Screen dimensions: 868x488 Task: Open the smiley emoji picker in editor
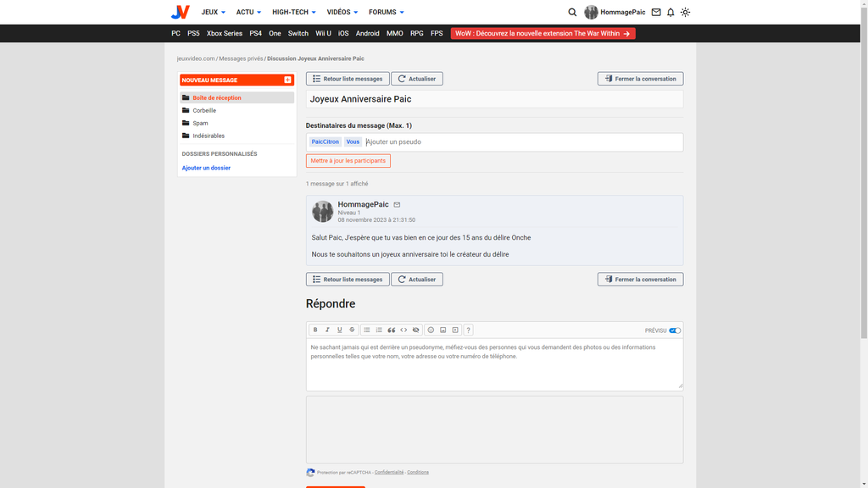coord(431,330)
